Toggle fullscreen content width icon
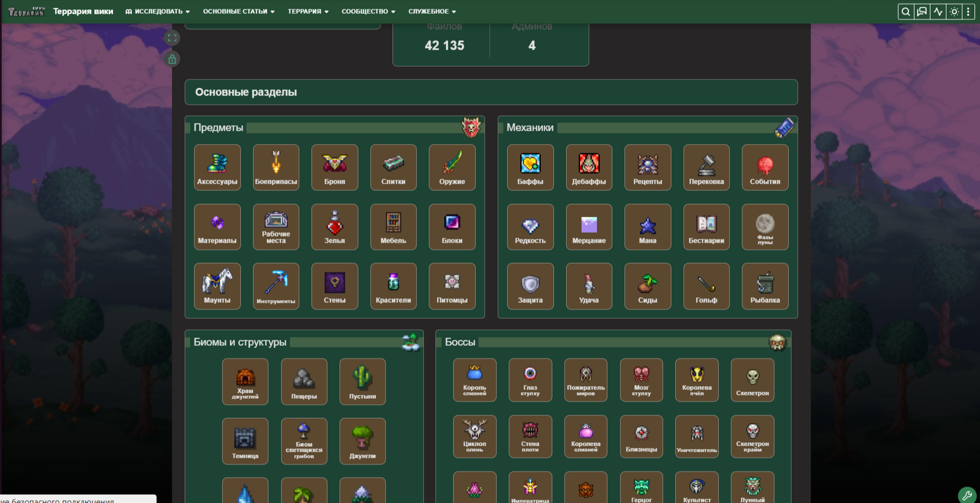Viewport: 980px width, 503px height. [172, 38]
